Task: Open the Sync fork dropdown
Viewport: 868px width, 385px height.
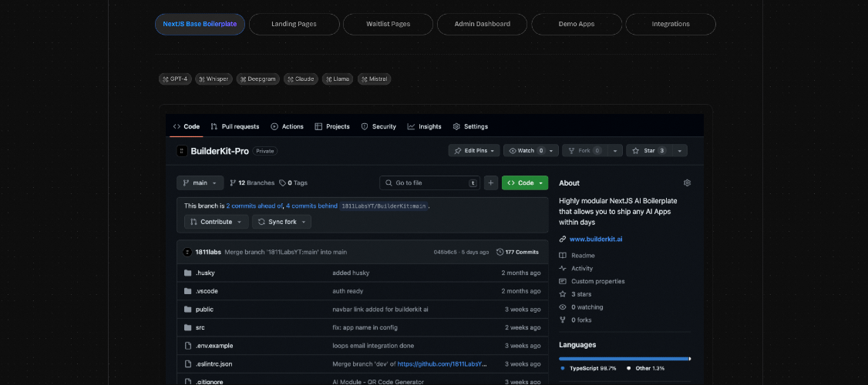Action: point(282,222)
